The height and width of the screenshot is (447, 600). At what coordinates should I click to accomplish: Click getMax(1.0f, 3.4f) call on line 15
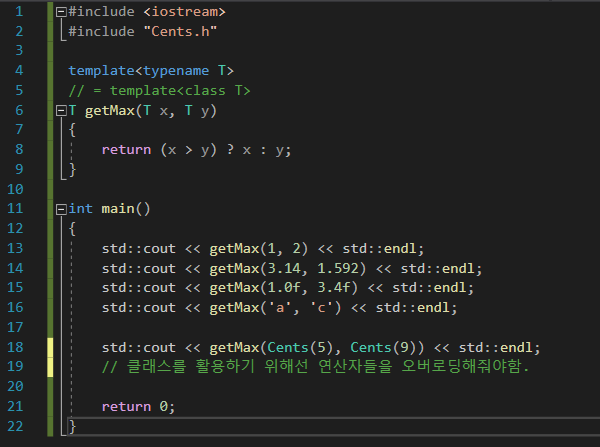(284, 287)
